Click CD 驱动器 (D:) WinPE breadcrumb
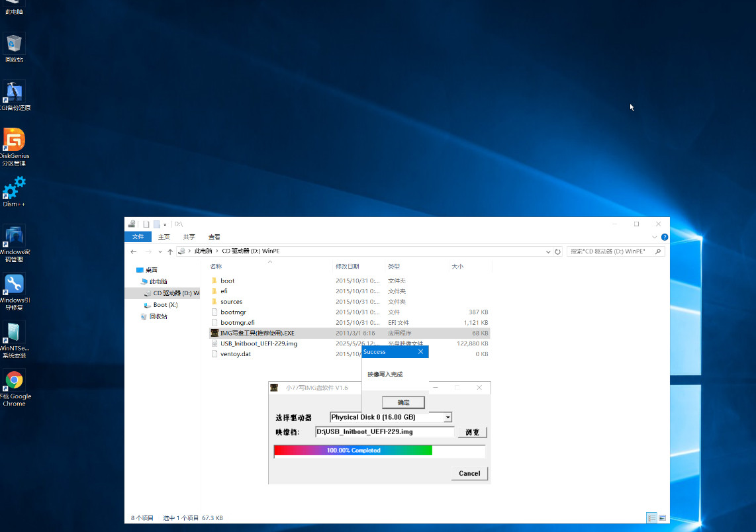756x532 pixels. coord(250,251)
